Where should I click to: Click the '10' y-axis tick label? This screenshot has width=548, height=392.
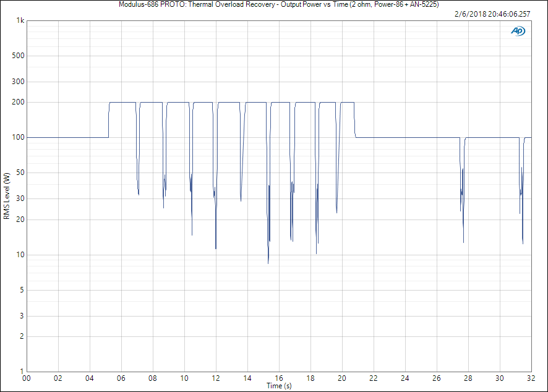point(20,255)
